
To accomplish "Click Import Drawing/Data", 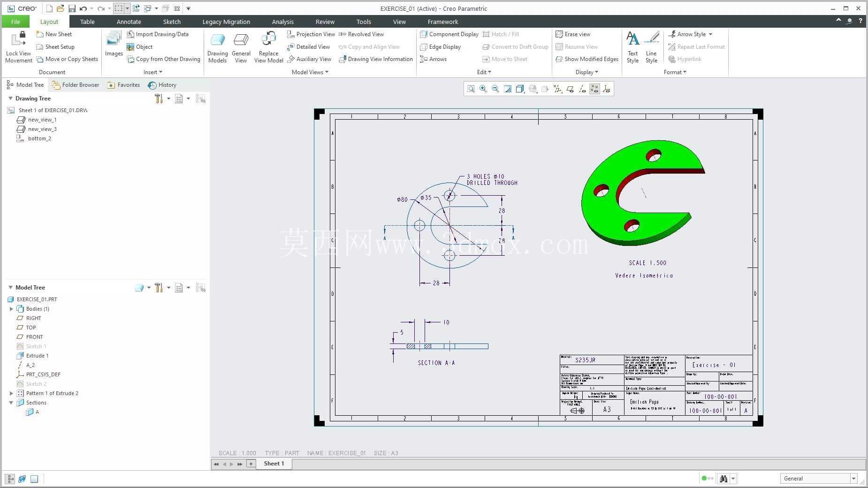I will coord(158,34).
